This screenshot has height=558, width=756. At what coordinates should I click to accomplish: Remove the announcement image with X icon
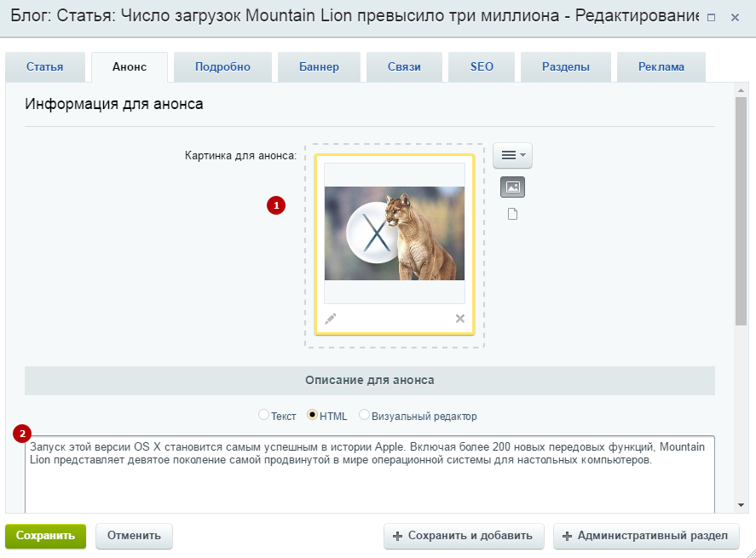pyautogui.click(x=460, y=319)
